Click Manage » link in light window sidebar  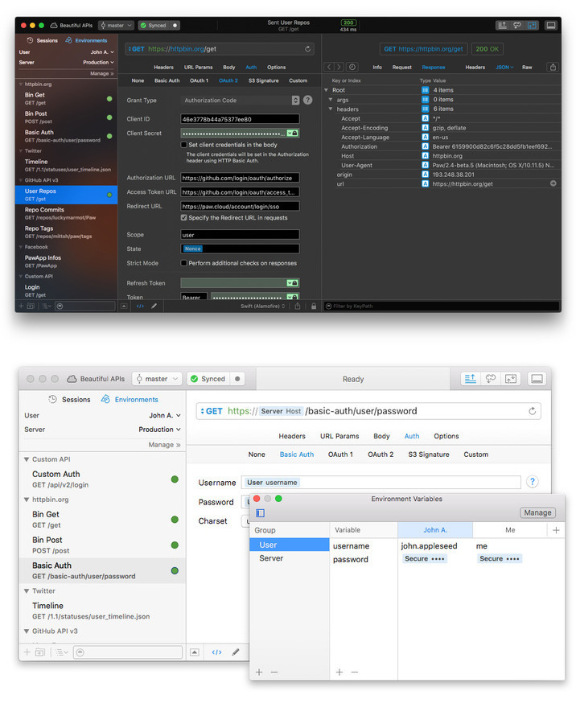coord(164,444)
